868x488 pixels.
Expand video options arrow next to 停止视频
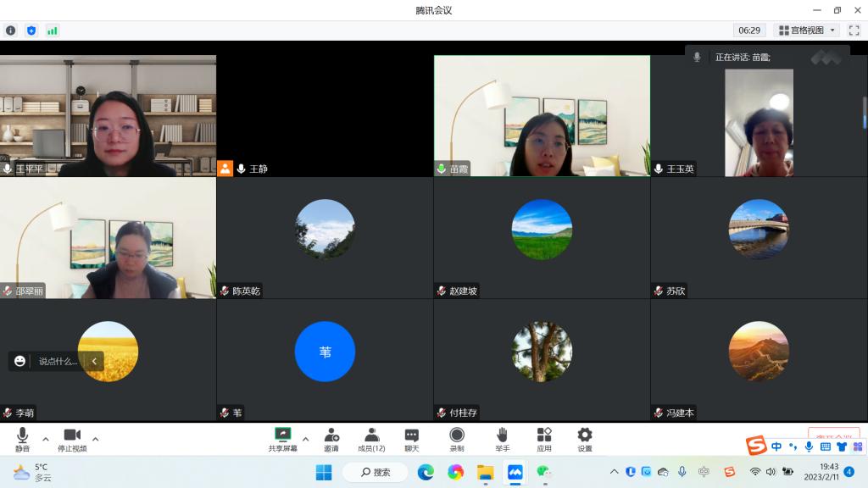(x=95, y=439)
